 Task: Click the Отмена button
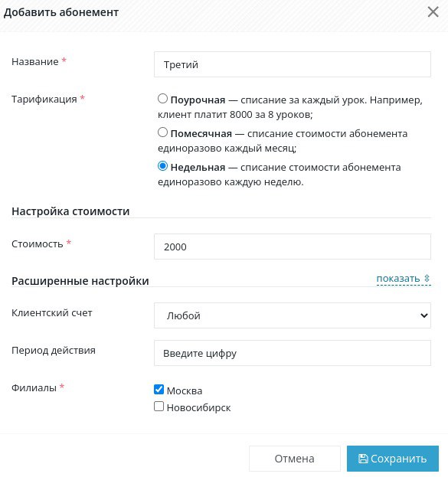pos(294,459)
